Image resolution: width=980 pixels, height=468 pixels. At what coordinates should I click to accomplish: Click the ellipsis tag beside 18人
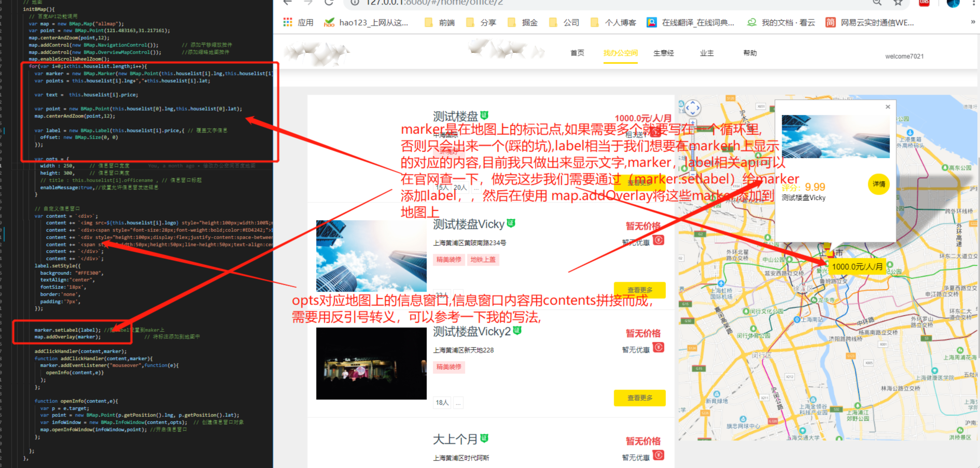(x=458, y=403)
